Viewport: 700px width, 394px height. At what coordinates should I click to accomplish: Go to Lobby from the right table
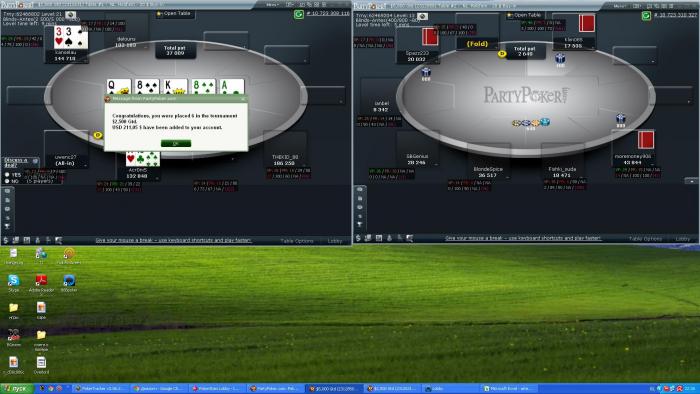(683, 239)
